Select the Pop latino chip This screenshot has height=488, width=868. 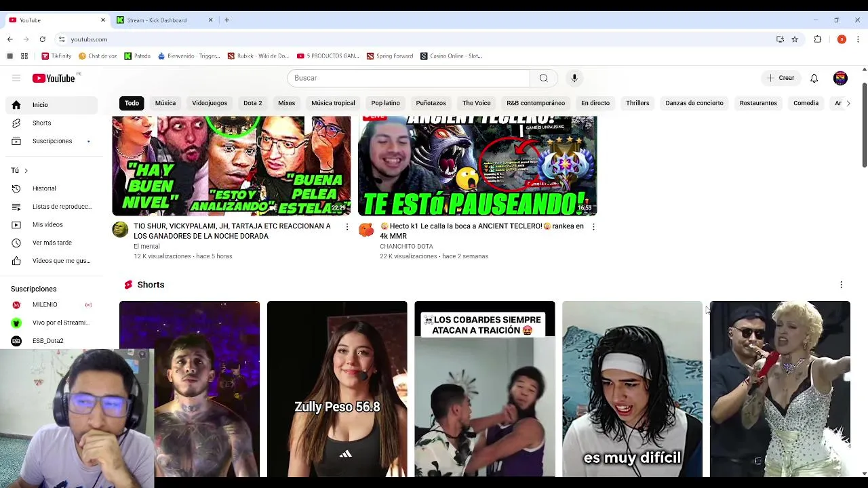coord(385,103)
